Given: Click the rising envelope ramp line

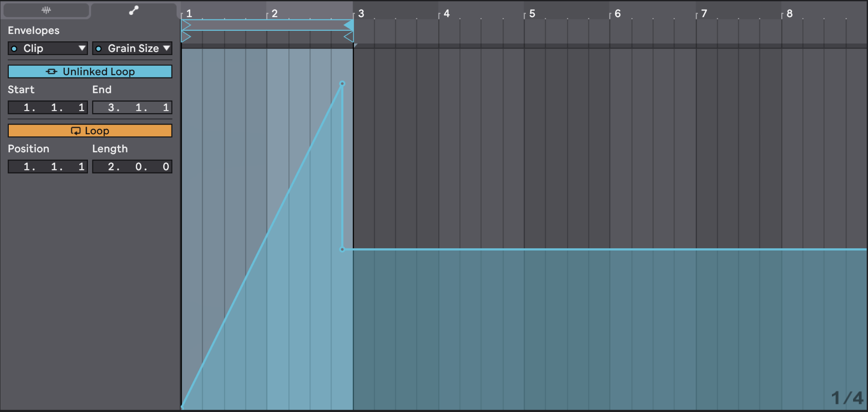Looking at the screenshot, I should tap(262, 245).
